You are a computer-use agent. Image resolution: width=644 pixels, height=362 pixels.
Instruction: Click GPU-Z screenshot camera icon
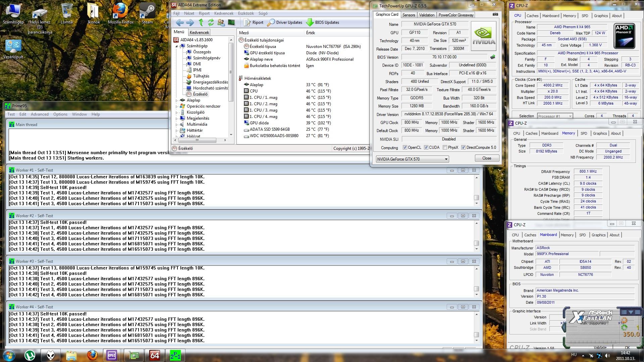click(495, 14)
